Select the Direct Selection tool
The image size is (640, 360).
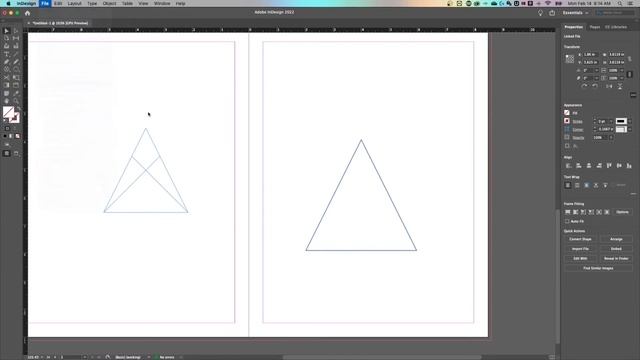click(x=16, y=31)
